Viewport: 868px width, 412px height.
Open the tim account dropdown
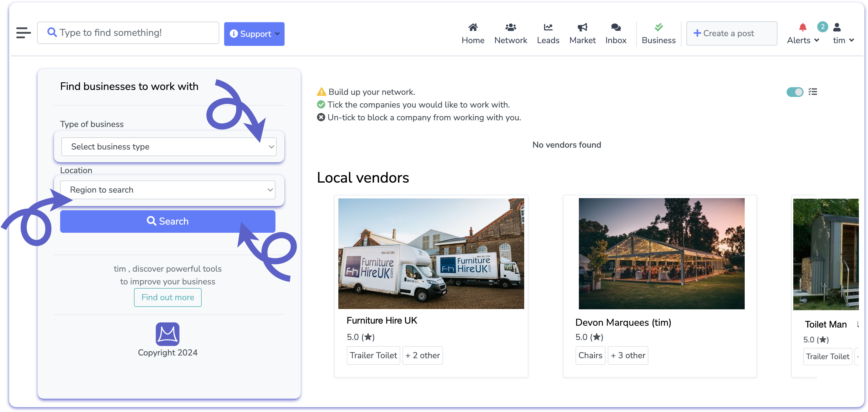pos(843,40)
